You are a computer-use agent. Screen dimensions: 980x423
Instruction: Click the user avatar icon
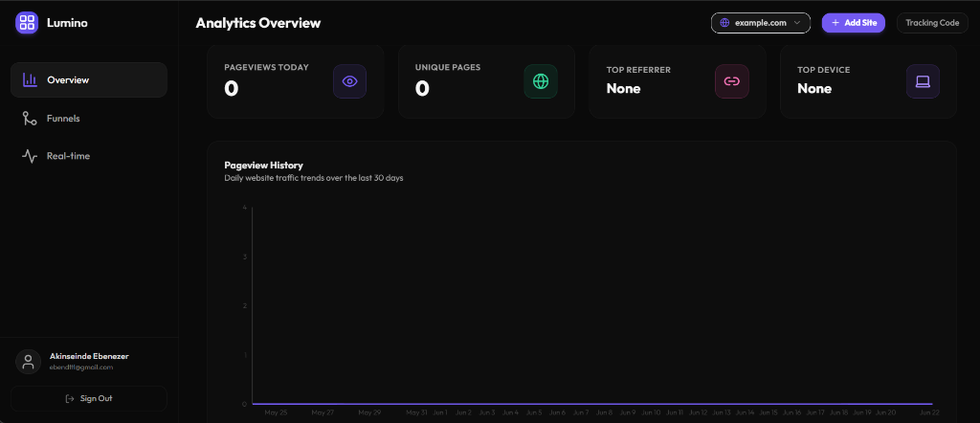[28, 362]
